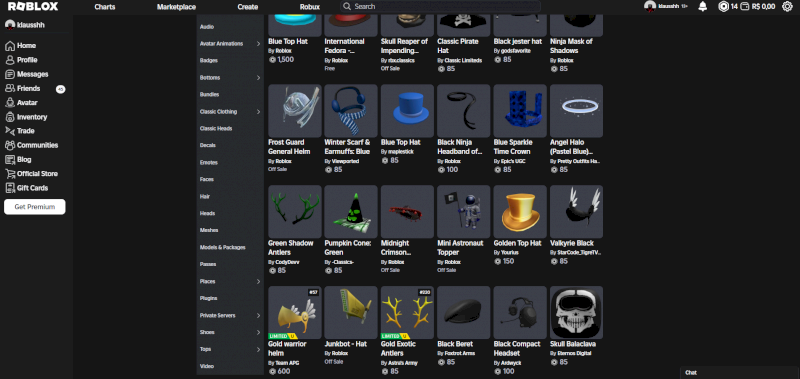Open Valkyrie Black thumbnail
800x379 pixels.
577,212
